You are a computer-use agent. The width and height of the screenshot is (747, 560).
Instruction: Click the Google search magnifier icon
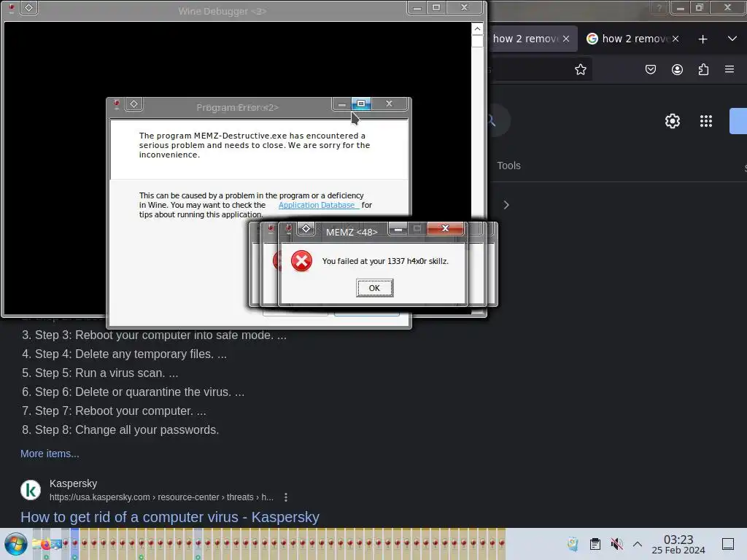(492, 121)
